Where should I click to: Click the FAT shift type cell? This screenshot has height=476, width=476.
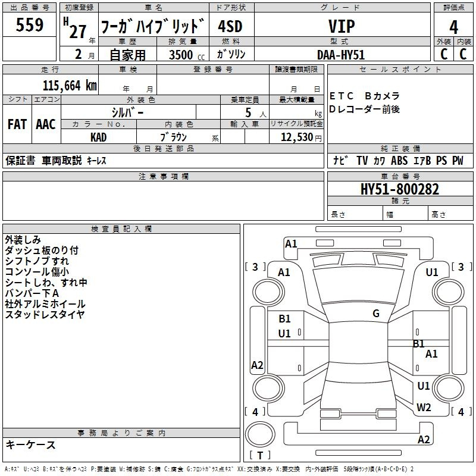click(x=17, y=124)
